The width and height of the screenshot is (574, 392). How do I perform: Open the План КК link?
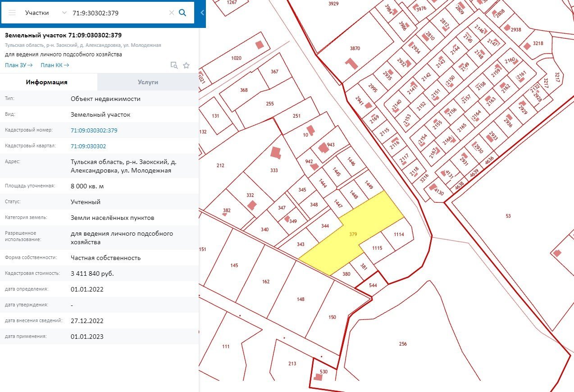[55, 65]
